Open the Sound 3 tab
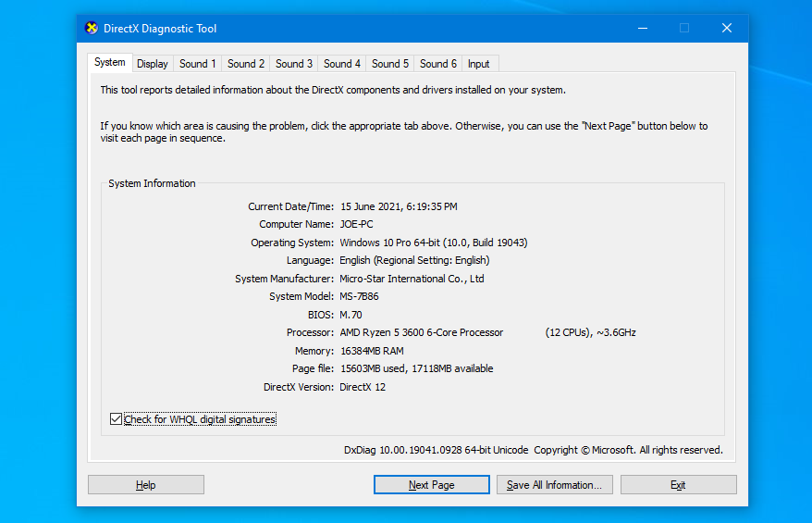 tap(293, 64)
